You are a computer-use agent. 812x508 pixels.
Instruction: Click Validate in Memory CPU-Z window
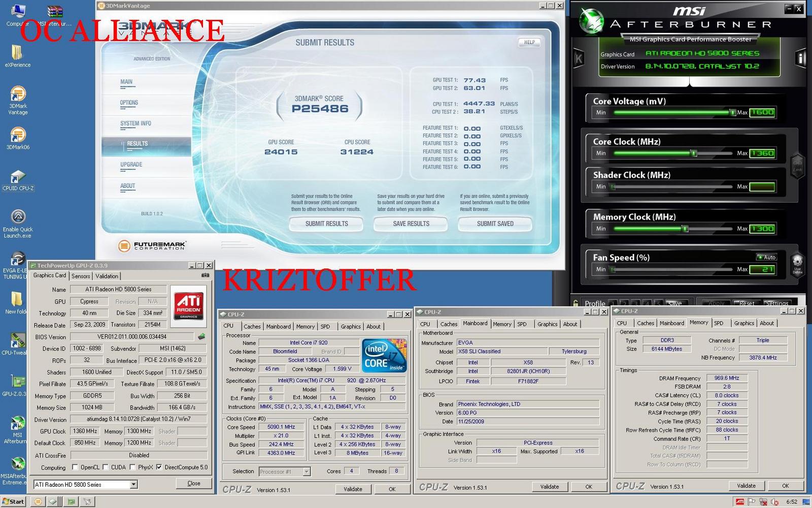pos(746,486)
